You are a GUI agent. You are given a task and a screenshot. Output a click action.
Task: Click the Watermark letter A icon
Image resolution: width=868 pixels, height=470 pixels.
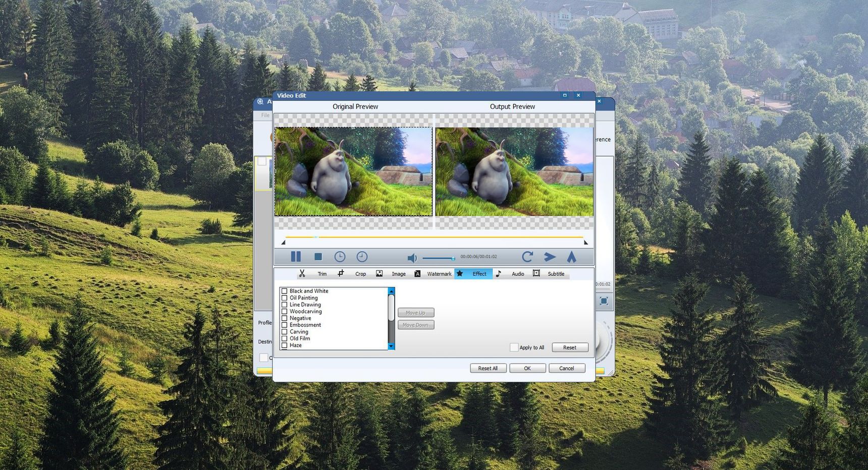(x=417, y=274)
